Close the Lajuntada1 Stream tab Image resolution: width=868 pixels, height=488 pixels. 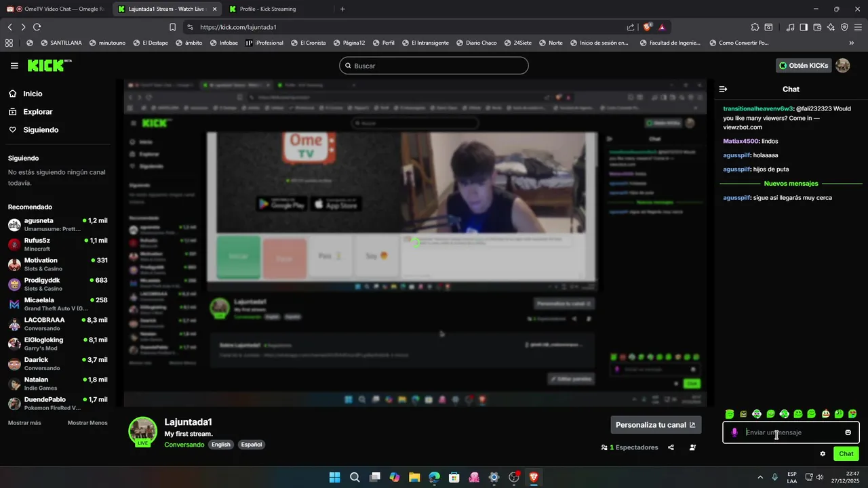(x=214, y=9)
